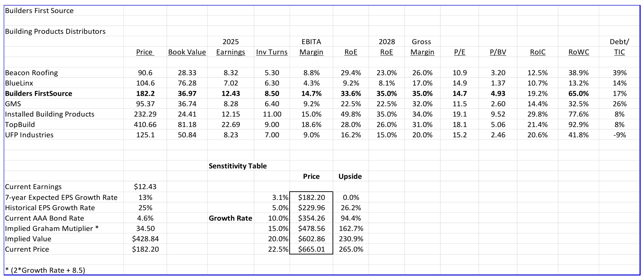Click the Price column header
This screenshot has height=278, width=644.
[x=145, y=52]
